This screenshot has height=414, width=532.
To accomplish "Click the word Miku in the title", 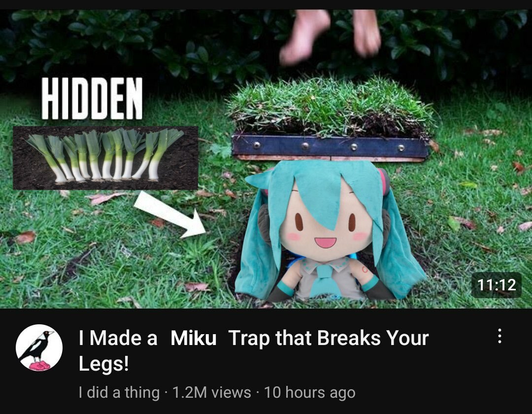I will [194, 338].
